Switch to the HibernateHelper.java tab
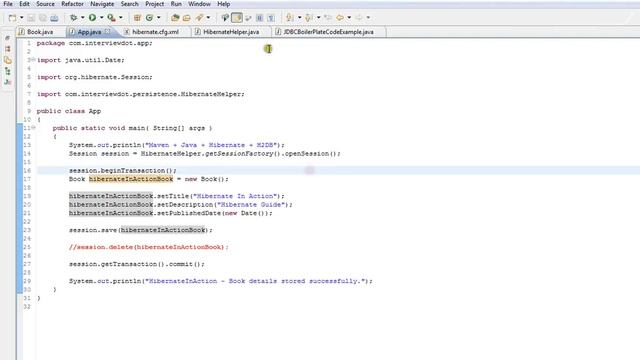This screenshot has width=640, height=360. tap(231, 31)
